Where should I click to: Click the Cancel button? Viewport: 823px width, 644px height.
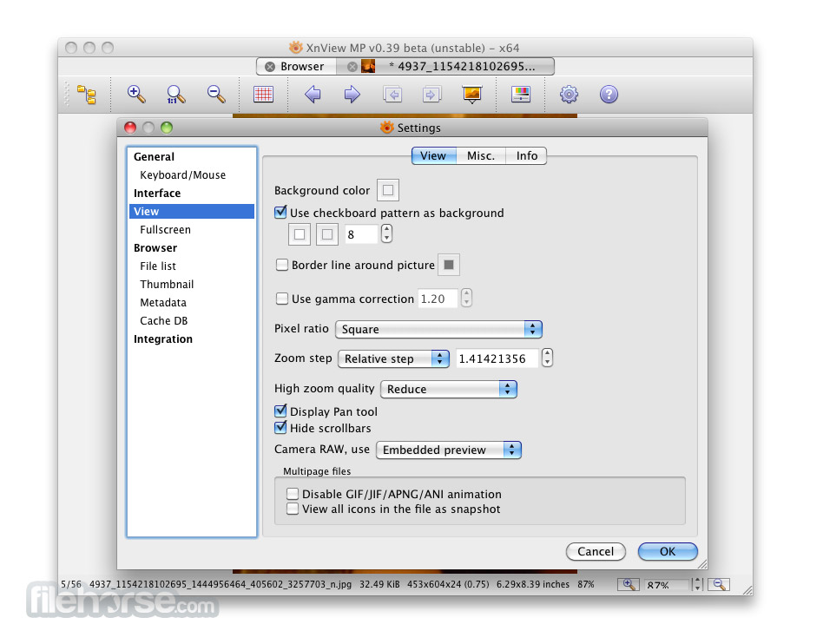(x=596, y=551)
